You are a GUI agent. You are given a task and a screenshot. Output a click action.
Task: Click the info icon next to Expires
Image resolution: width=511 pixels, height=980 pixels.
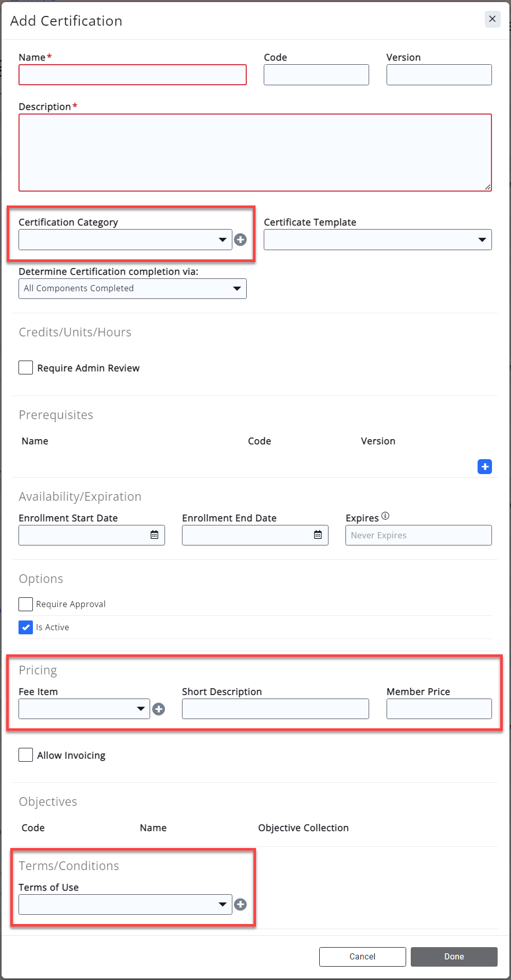coord(386,516)
